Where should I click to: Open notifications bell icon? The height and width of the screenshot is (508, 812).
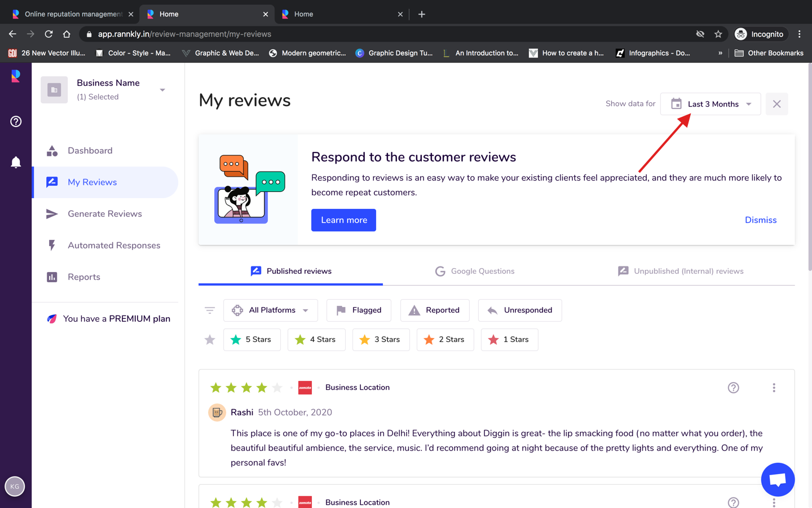pyautogui.click(x=16, y=163)
